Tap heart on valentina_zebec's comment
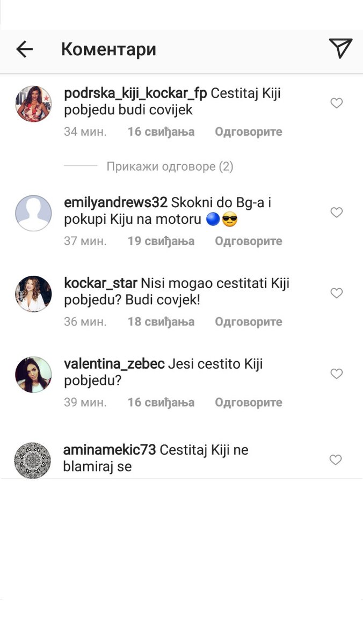The image size is (363, 644). click(337, 374)
